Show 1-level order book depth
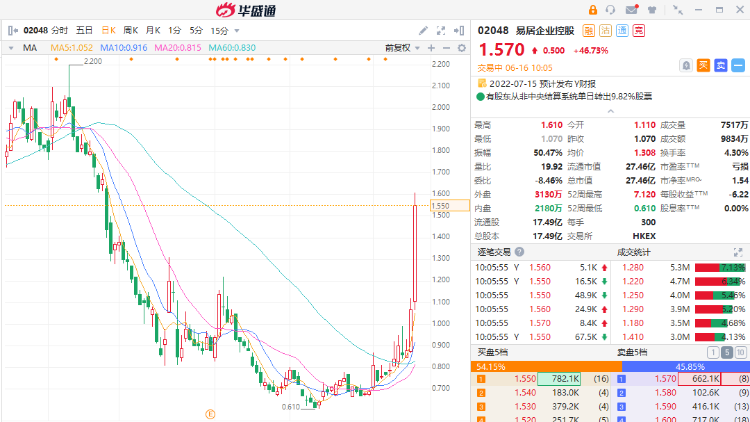This screenshot has width=750, height=422. (713, 353)
